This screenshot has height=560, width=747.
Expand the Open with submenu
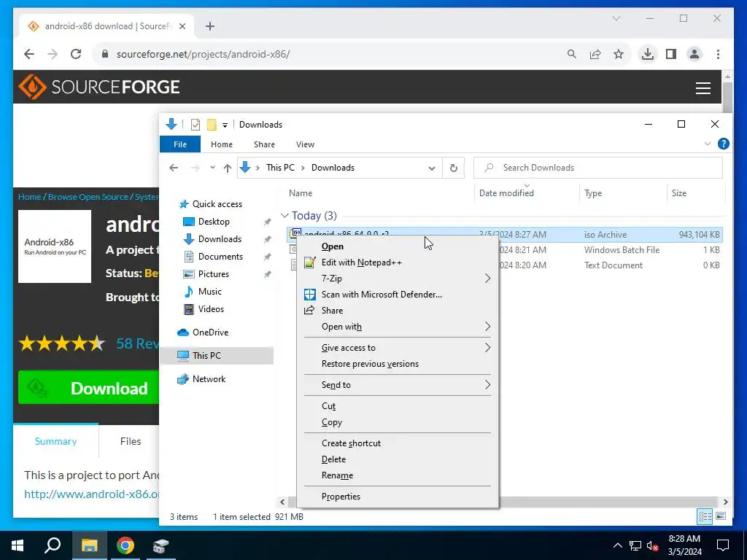click(x=398, y=327)
